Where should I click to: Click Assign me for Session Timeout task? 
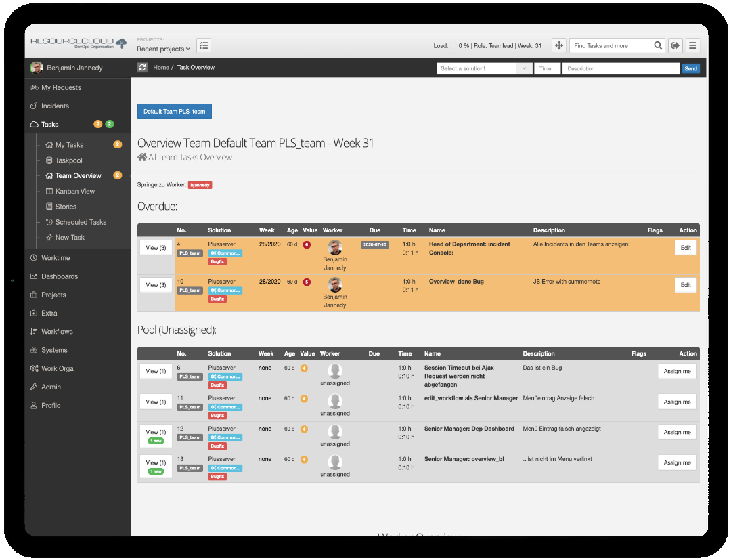coord(677,371)
